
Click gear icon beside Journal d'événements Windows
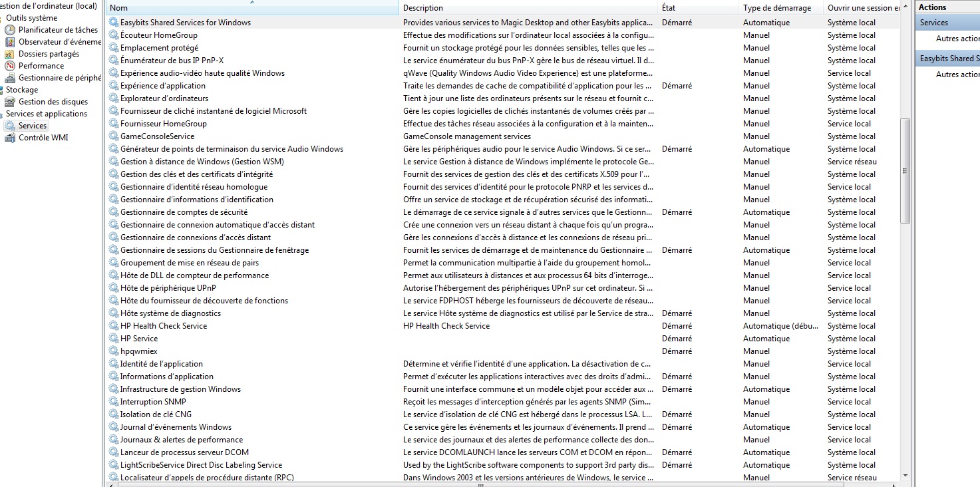click(114, 427)
